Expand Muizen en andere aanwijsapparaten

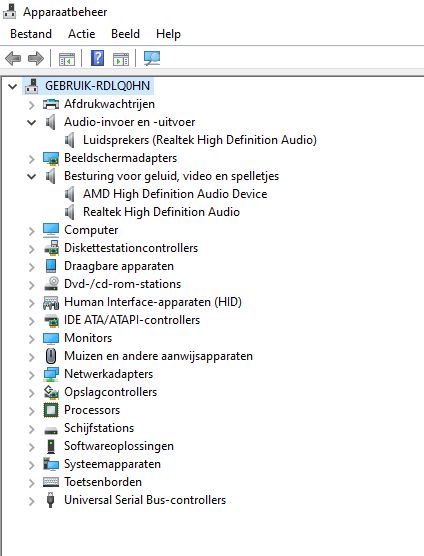[x=32, y=357]
